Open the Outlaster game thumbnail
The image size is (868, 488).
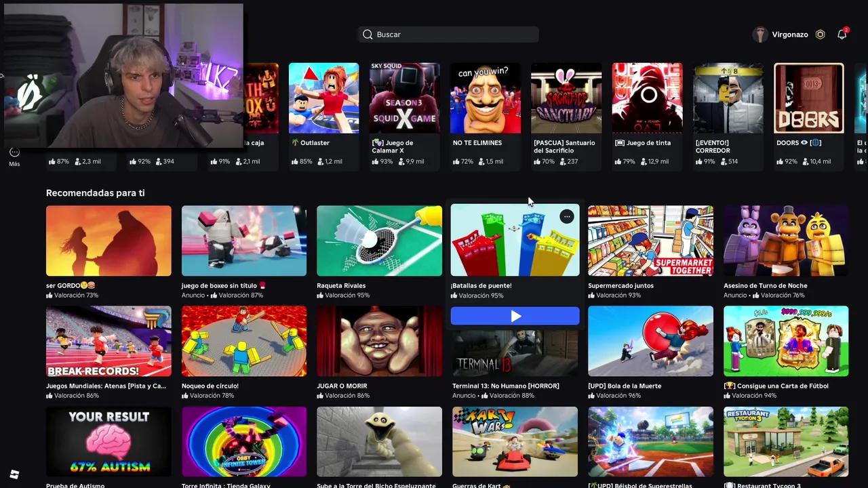(323, 98)
